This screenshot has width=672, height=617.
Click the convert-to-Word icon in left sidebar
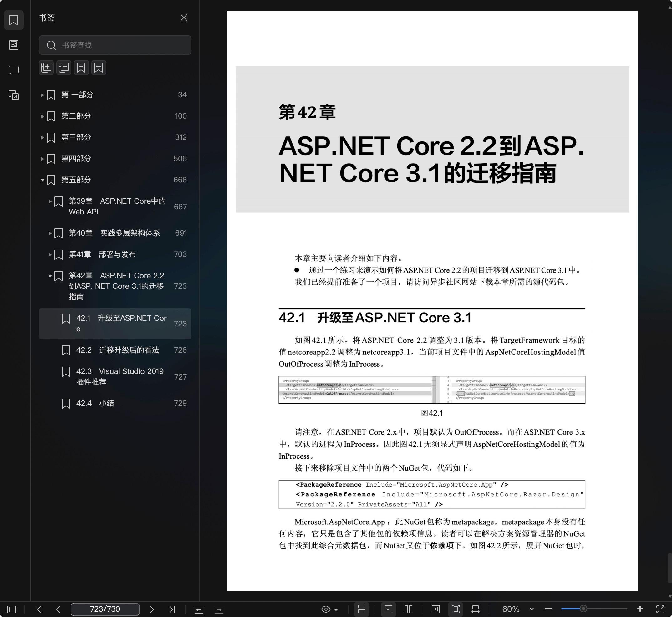click(14, 95)
